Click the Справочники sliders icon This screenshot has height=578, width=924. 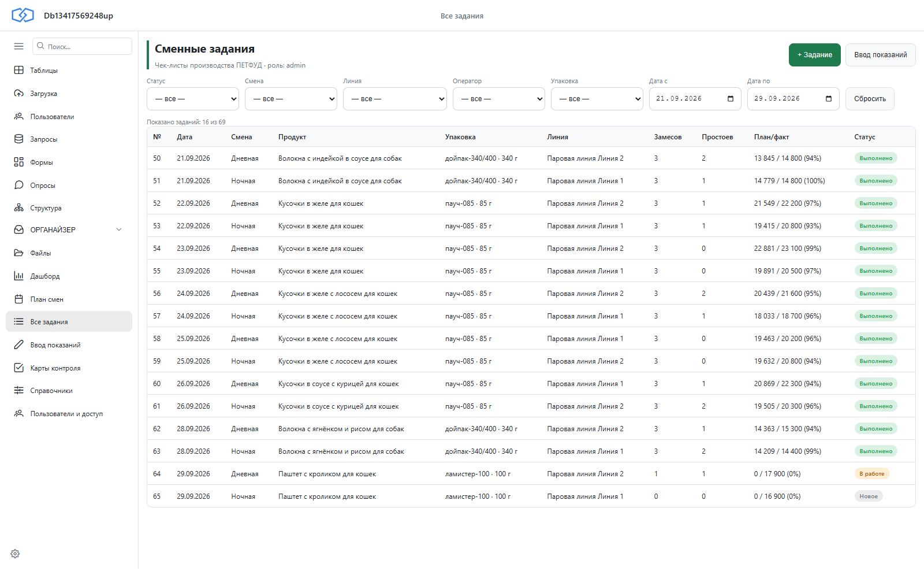(x=19, y=391)
